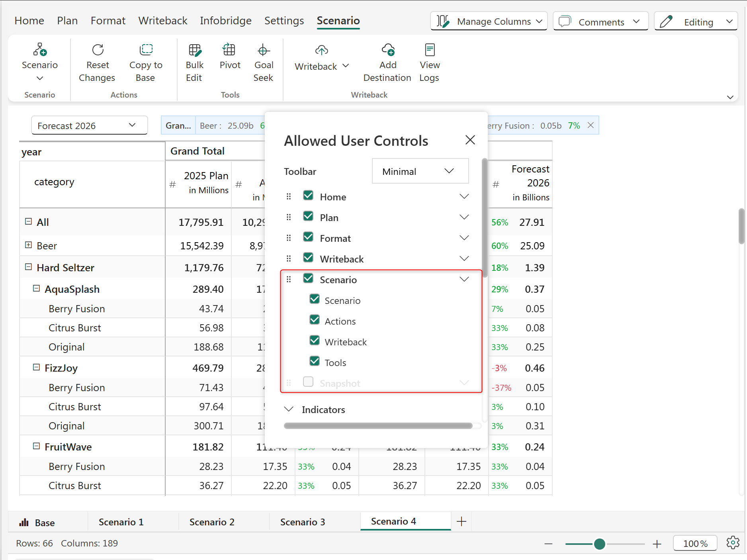Switch to the Scenario 2 sheet tab
The image size is (747, 560).
(x=212, y=522)
